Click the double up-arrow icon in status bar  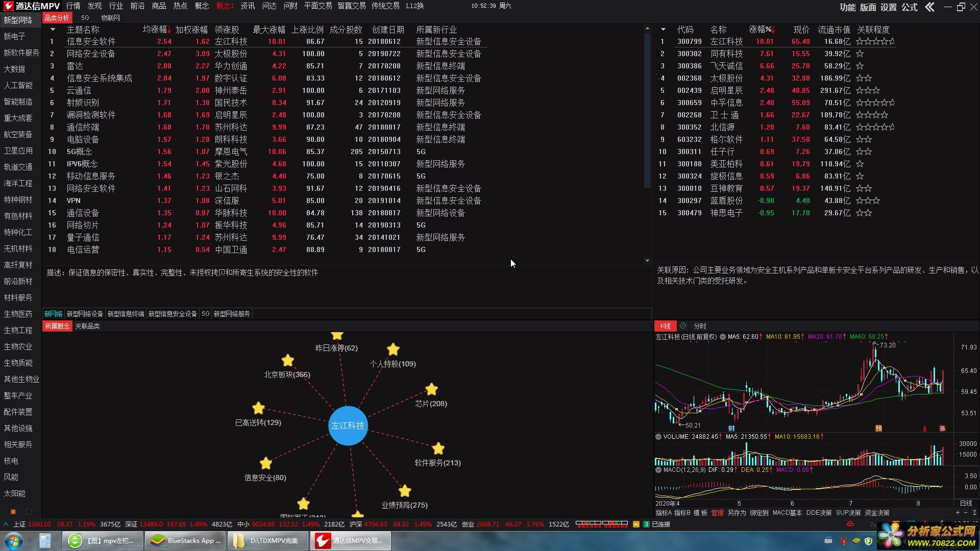click(6, 524)
